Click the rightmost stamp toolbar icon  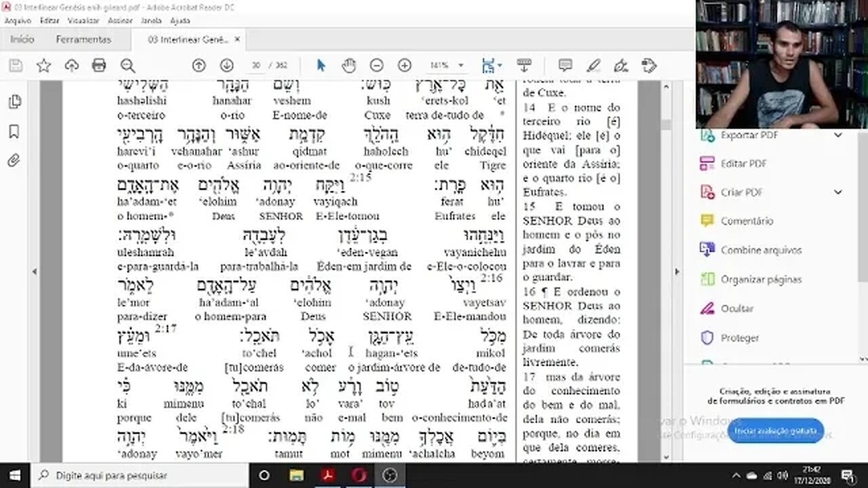(x=649, y=65)
